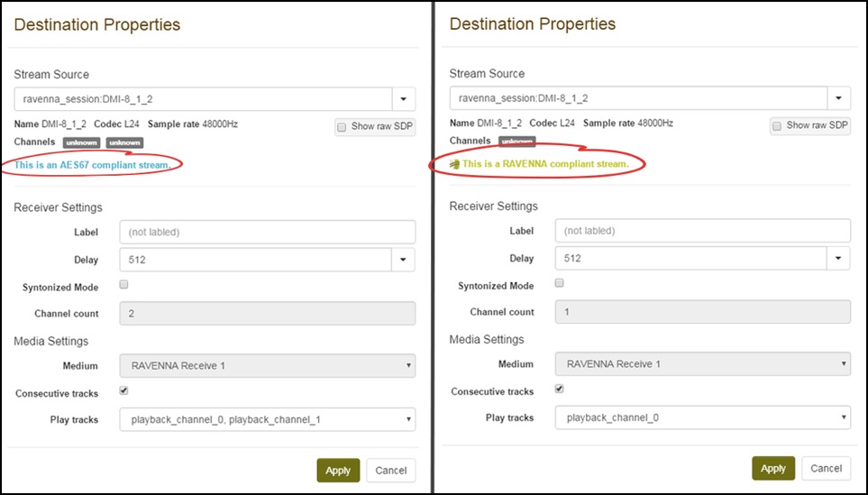Open Delay dropdown arrow in left panel
Image resolution: width=868 pixels, height=495 pixels.
404,260
